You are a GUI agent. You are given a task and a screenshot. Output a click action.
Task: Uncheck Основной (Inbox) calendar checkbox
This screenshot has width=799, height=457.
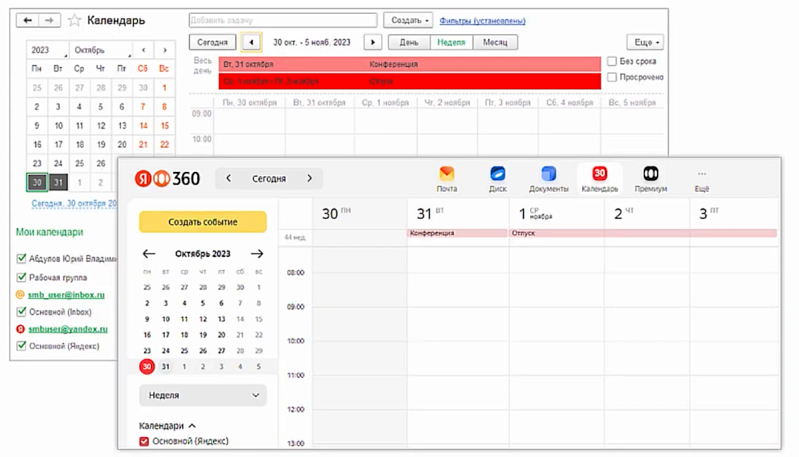pos(21,311)
